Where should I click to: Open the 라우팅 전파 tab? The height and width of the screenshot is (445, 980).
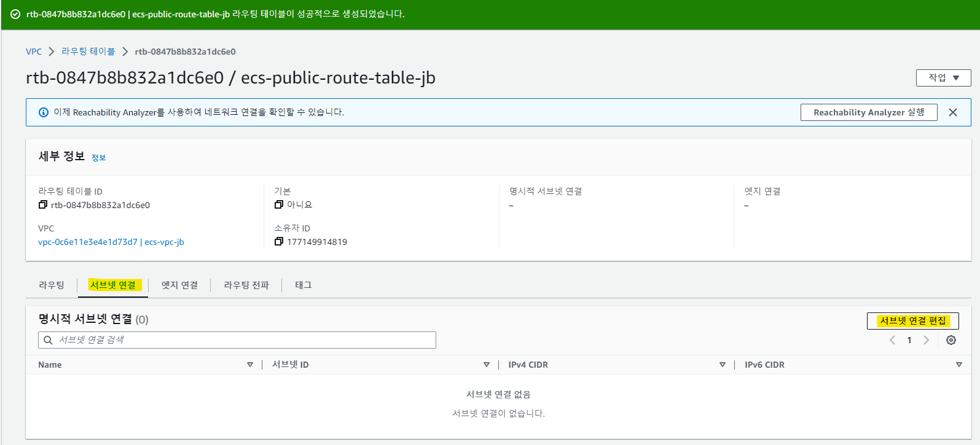click(x=246, y=285)
